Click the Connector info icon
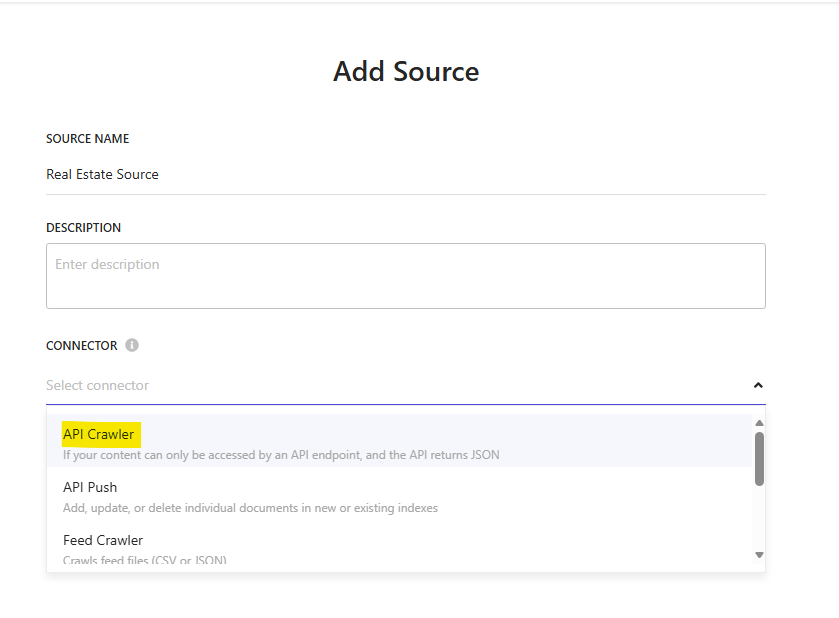Screen dimensions: 839x618 point(132,345)
